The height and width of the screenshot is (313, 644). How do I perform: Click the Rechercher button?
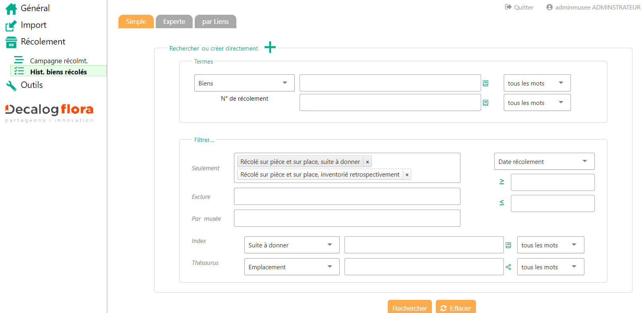(x=409, y=307)
